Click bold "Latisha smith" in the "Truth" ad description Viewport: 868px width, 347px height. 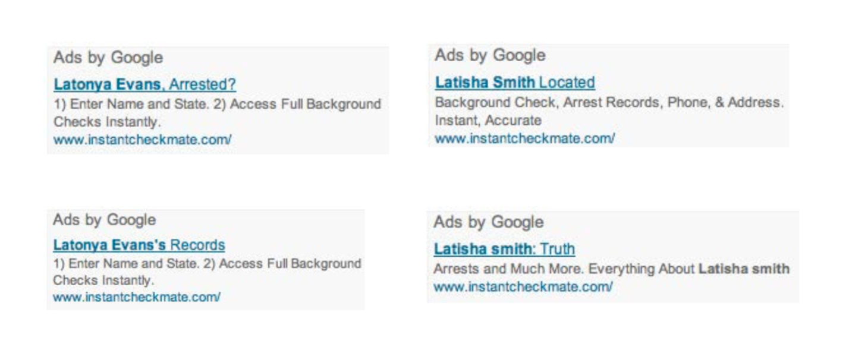744,269
